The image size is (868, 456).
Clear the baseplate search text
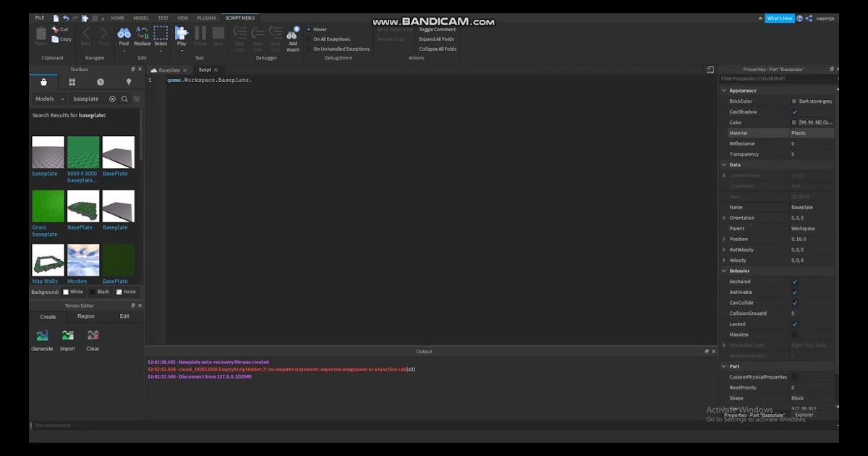[x=112, y=98]
